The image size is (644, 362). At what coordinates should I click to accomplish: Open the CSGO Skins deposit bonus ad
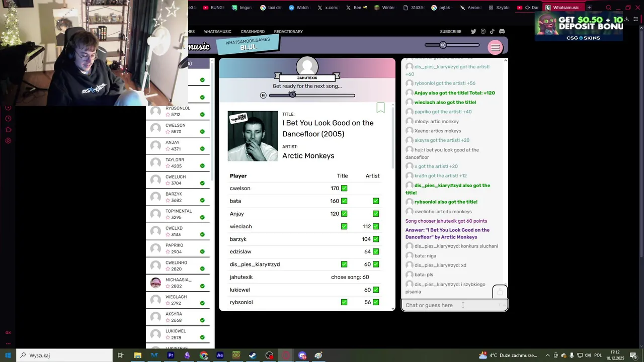579,26
